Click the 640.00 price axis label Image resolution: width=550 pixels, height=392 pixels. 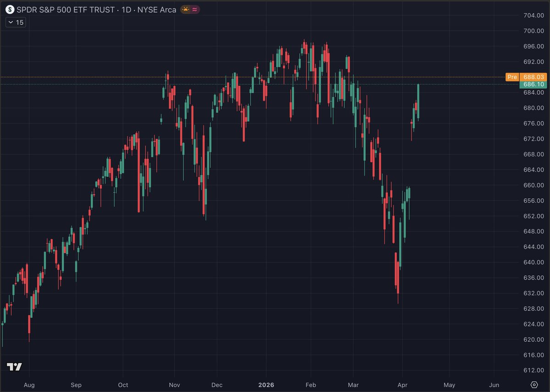point(533,262)
